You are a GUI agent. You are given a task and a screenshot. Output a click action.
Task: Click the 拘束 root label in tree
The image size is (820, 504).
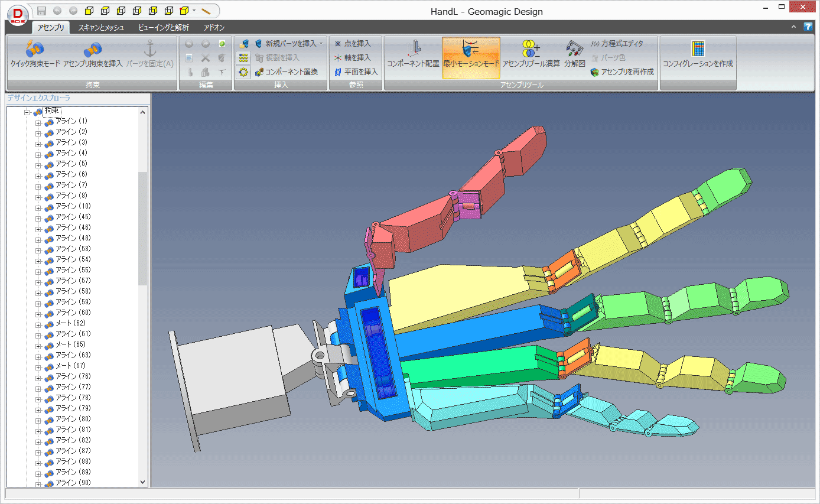(52, 110)
